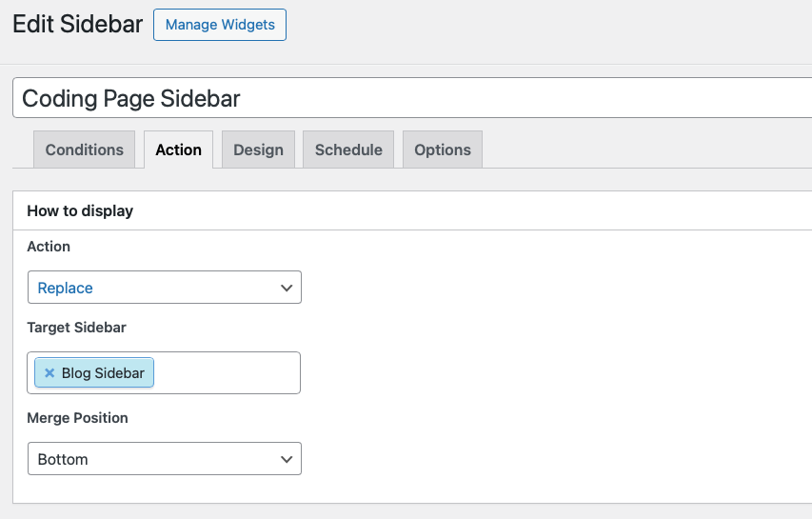
Task: Switch to the Options tab
Action: tap(443, 150)
